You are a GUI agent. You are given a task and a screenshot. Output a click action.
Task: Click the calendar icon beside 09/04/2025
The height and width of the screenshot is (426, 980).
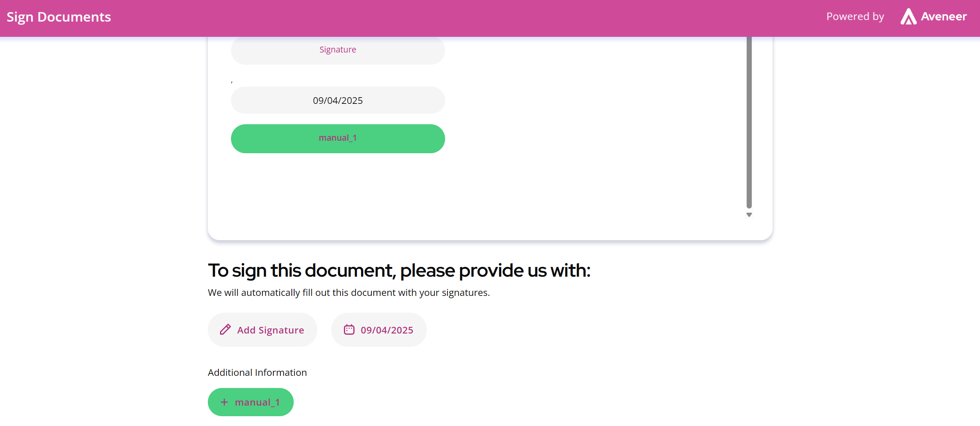pyautogui.click(x=349, y=330)
